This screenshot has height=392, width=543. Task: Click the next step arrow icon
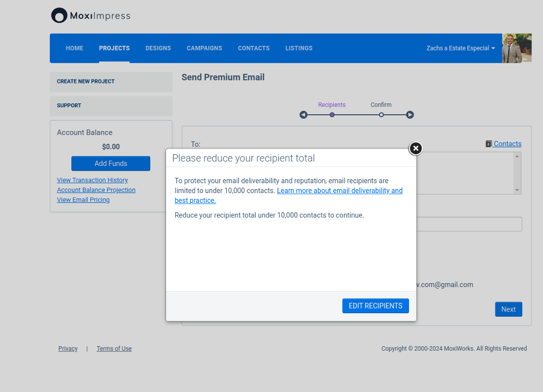coord(410,115)
